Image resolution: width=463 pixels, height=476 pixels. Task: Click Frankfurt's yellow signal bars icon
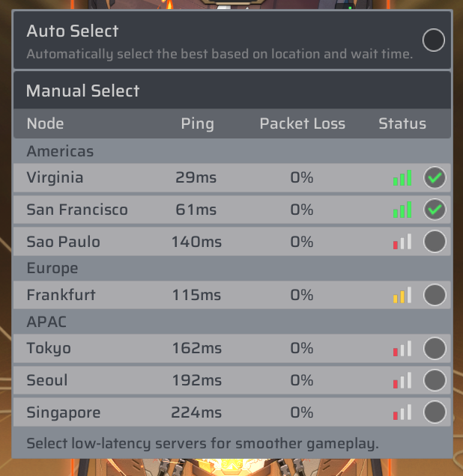coord(402,295)
